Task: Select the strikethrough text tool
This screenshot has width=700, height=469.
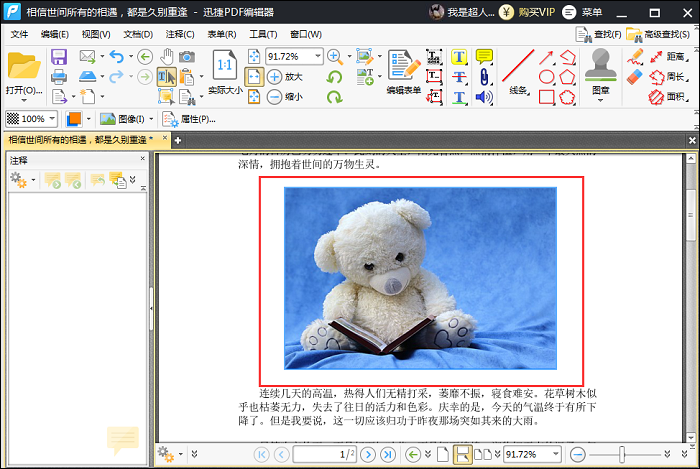Action: tap(459, 77)
